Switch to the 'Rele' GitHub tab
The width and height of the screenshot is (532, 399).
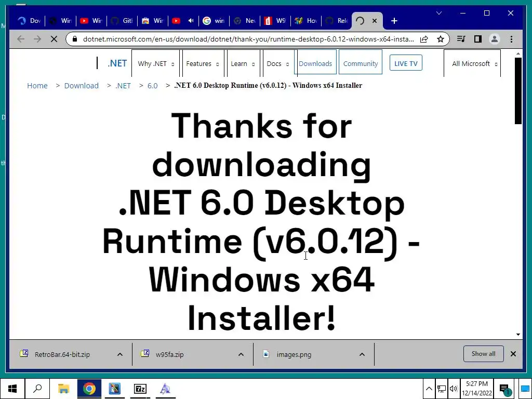(337, 21)
